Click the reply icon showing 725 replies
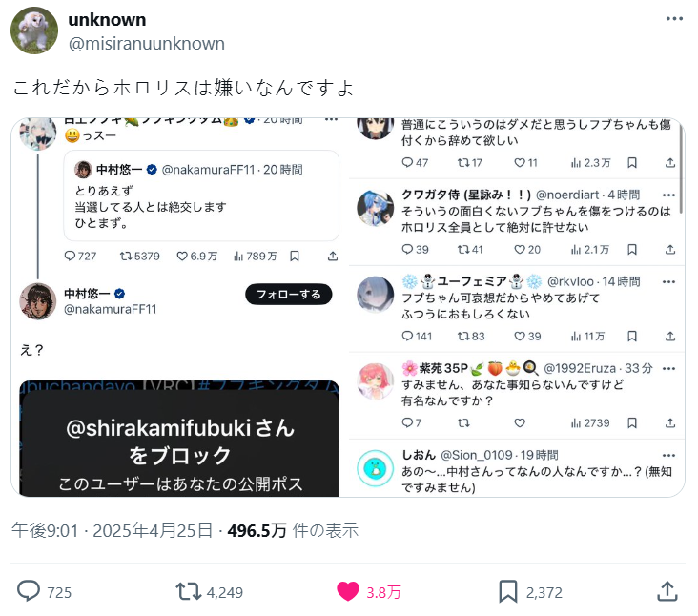 click(29, 591)
